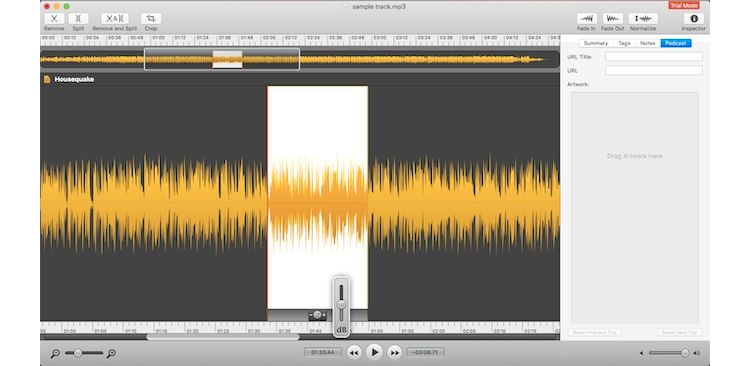The width and height of the screenshot is (750, 366).
Task: Normalize the audio selection
Action: coord(643,19)
